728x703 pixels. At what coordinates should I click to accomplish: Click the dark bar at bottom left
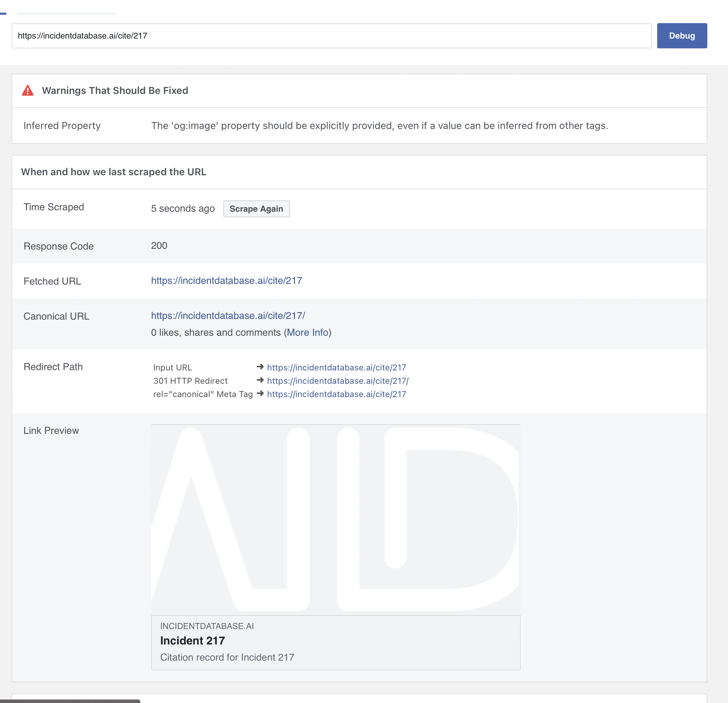(70, 701)
